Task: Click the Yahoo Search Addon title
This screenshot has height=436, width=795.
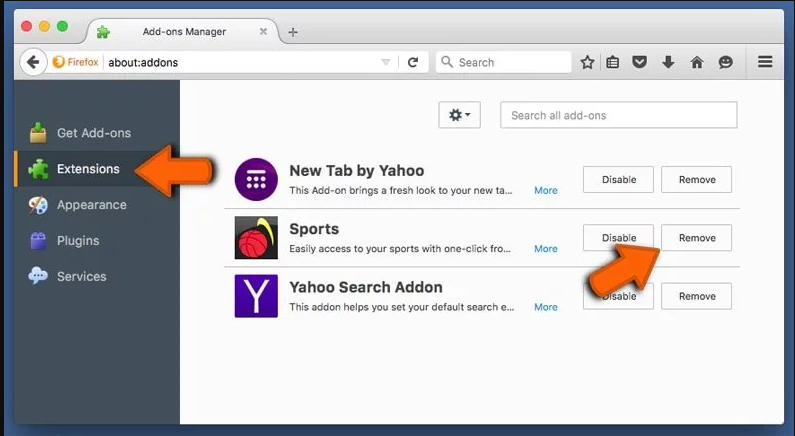Action: click(x=366, y=287)
